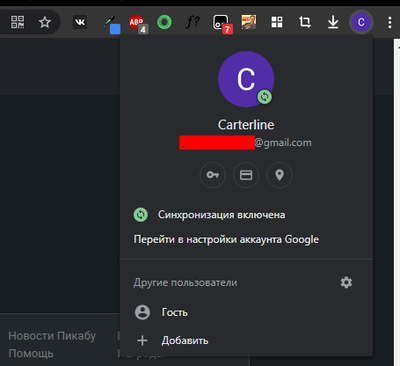Open the AdBlock Plus extension

click(138, 24)
